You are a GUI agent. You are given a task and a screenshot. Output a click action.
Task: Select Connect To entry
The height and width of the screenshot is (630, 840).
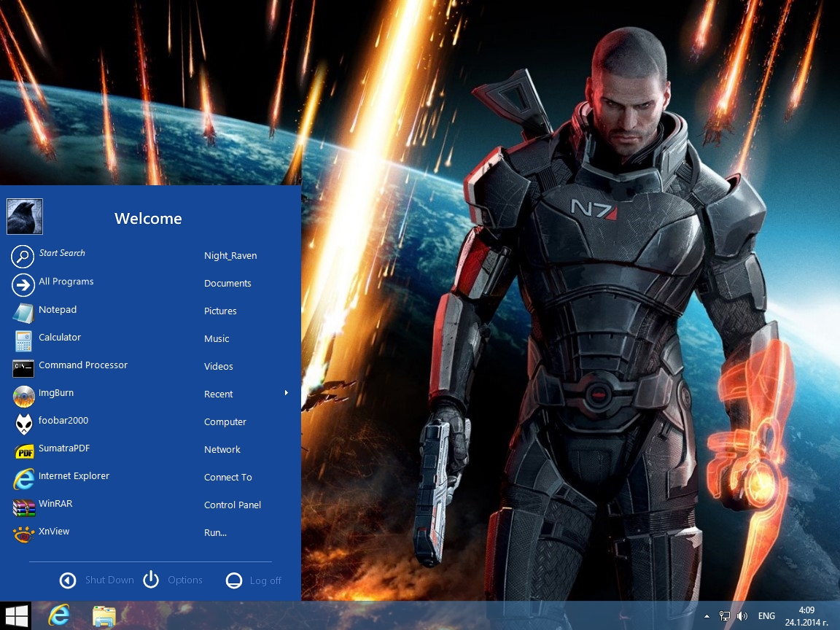[x=227, y=478]
